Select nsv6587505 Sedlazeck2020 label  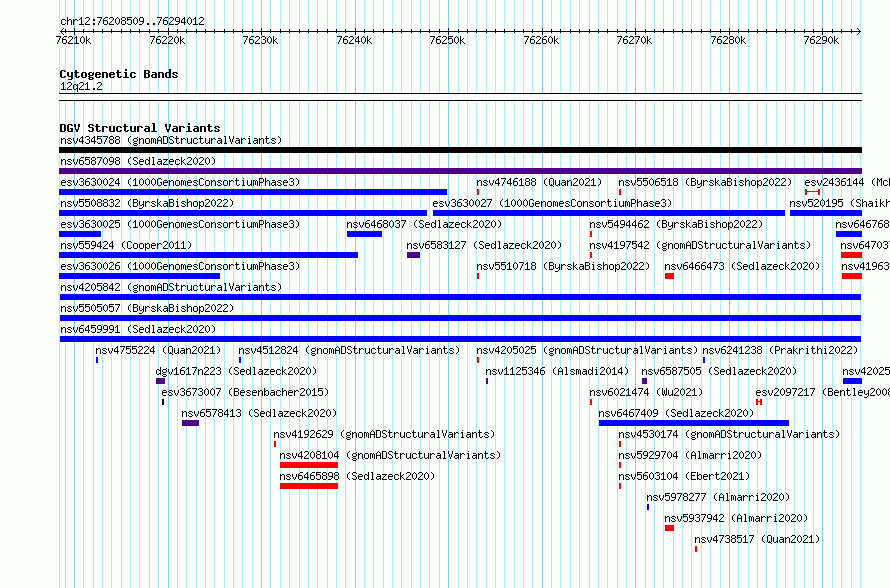point(719,371)
